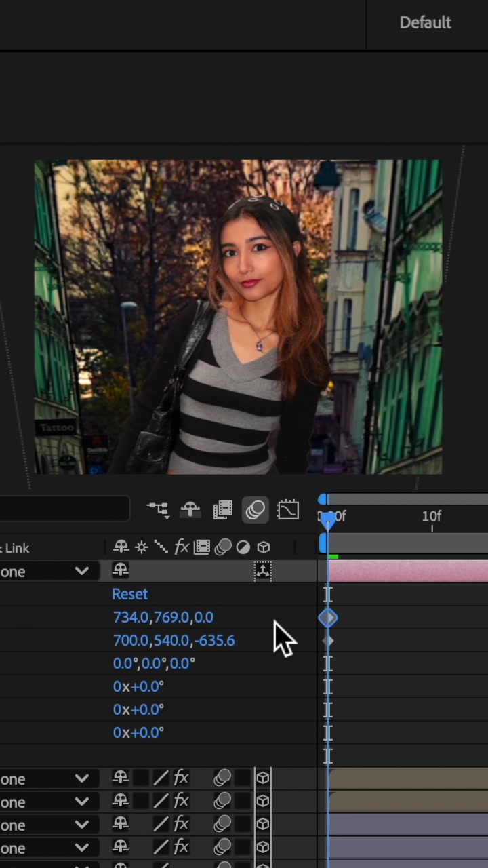488x868 pixels.
Task: Toggle 3D cube on upper purple layer
Action: click(x=263, y=824)
